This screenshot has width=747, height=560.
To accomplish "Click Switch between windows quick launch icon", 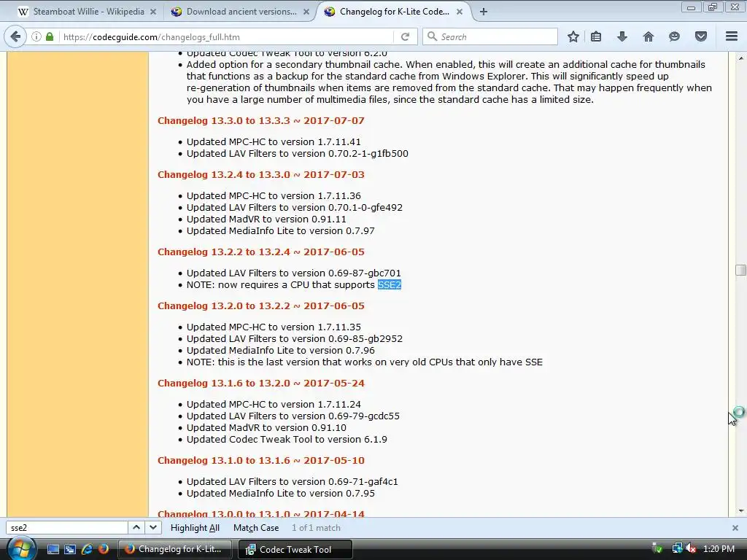I will tap(70, 550).
